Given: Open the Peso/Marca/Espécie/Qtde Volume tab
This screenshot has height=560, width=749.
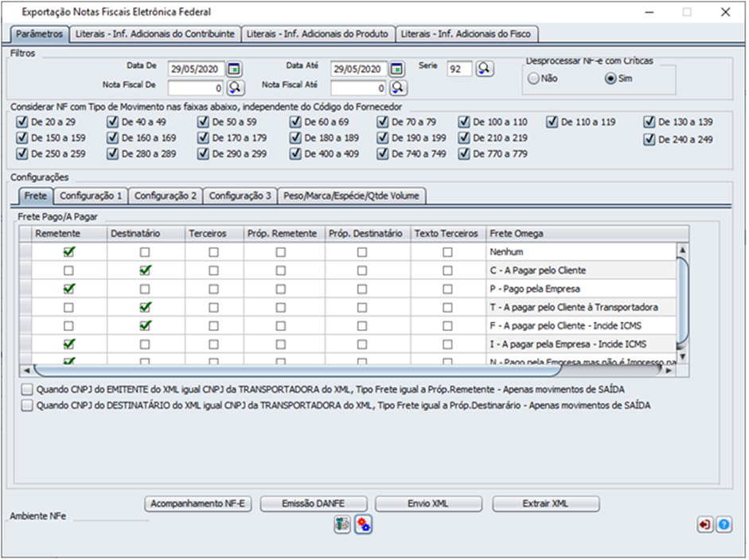Looking at the screenshot, I should click(352, 196).
